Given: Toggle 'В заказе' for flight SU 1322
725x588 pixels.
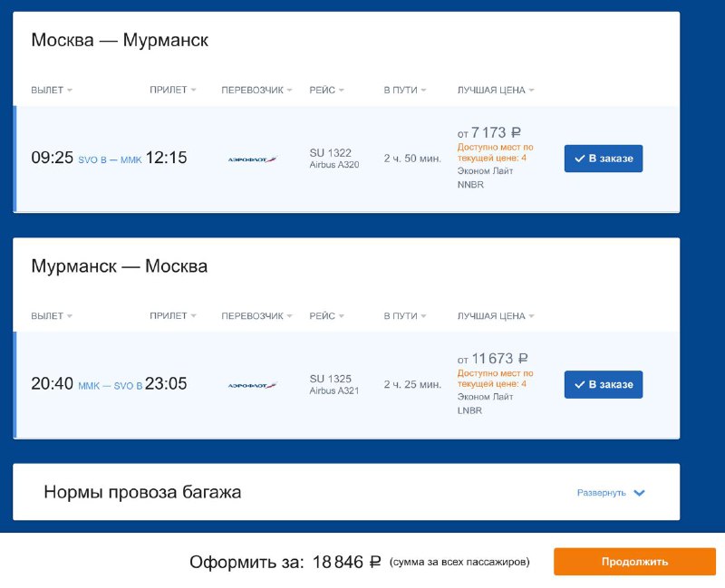Looking at the screenshot, I should 604,159.
